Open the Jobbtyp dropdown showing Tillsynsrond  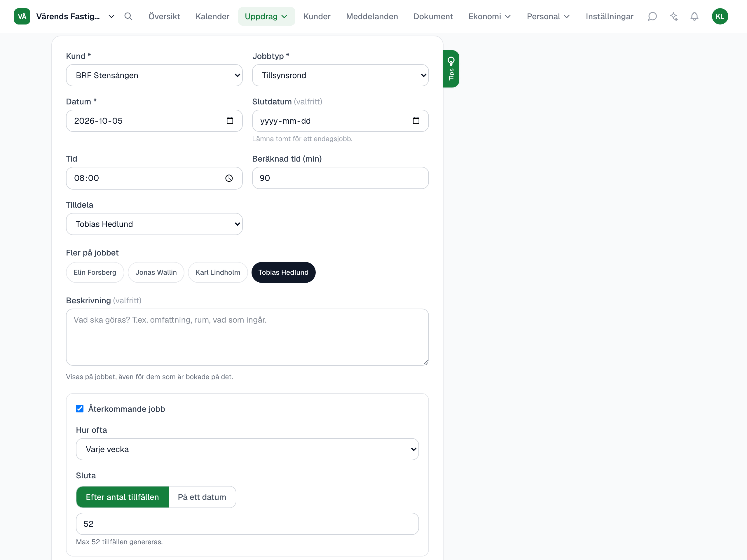[341, 75]
